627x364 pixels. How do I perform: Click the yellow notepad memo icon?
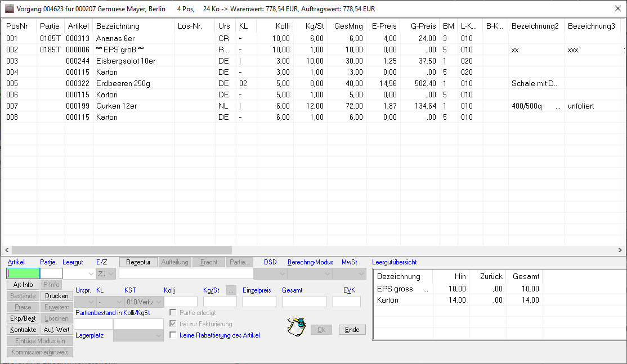tap(297, 327)
